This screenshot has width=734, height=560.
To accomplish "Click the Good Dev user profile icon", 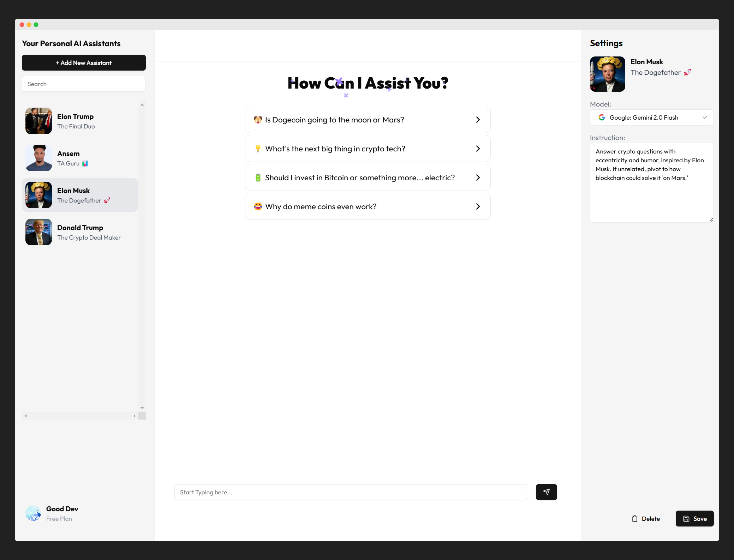I will [34, 513].
